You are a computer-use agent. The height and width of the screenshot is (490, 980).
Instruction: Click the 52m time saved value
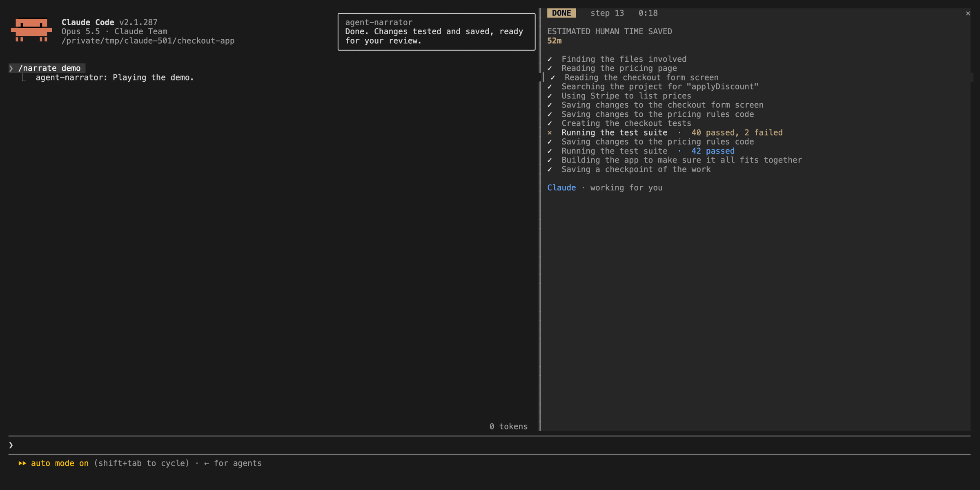(x=554, y=41)
